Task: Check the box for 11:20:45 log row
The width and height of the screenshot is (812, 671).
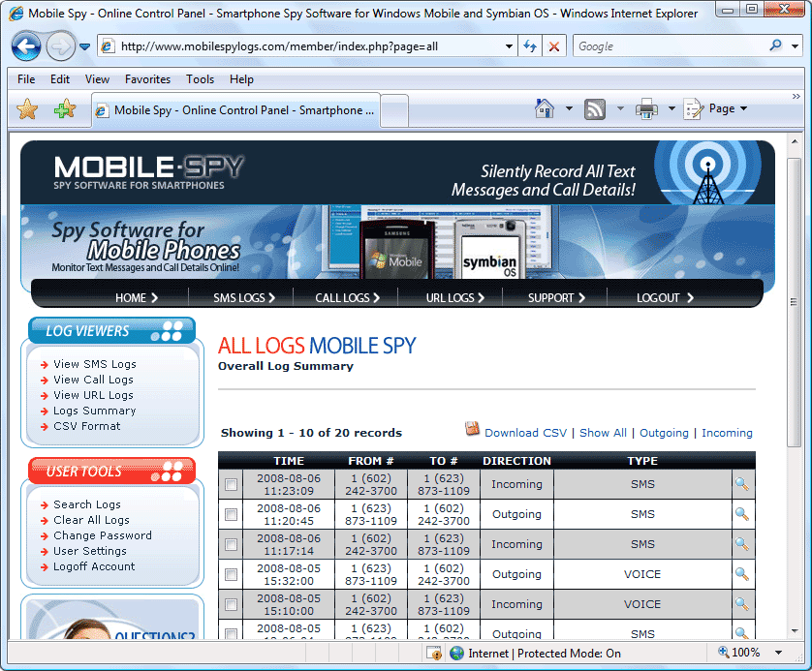Action: click(x=231, y=514)
